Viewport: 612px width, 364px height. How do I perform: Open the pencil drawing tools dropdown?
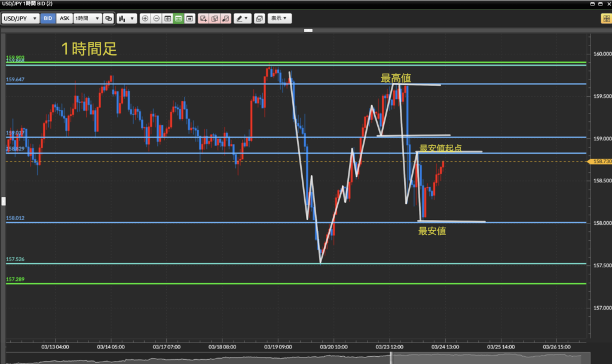click(242, 19)
